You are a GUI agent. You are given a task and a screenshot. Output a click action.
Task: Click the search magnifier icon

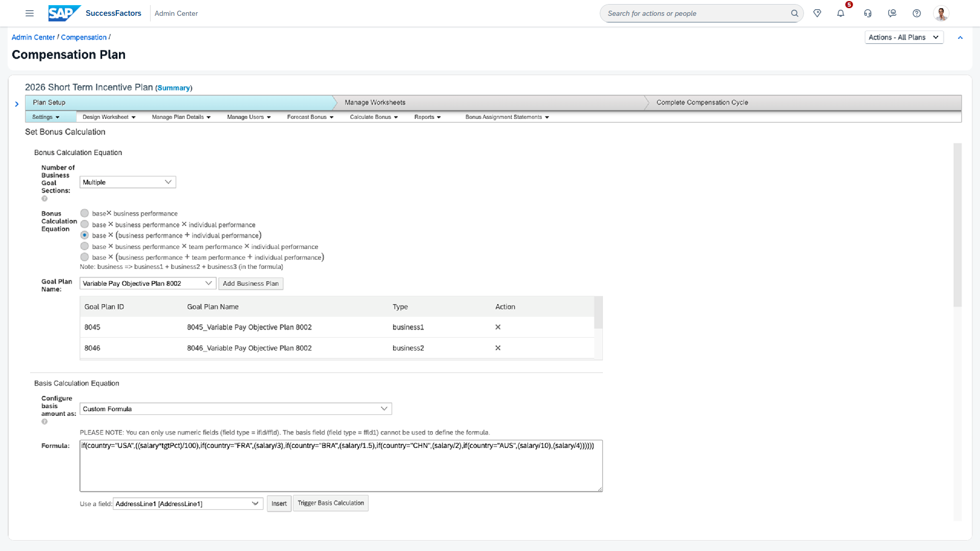click(x=795, y=13)
